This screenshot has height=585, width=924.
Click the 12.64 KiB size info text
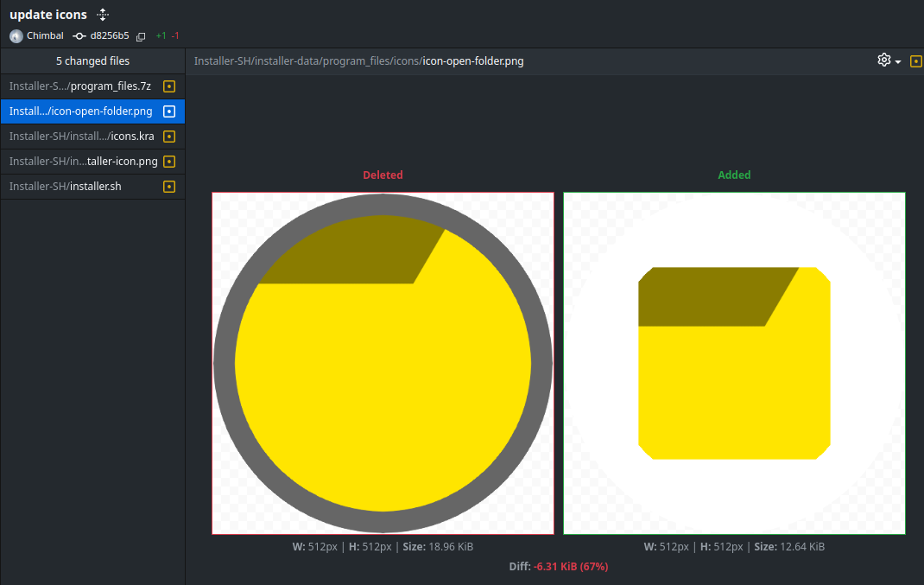(789, 547)
